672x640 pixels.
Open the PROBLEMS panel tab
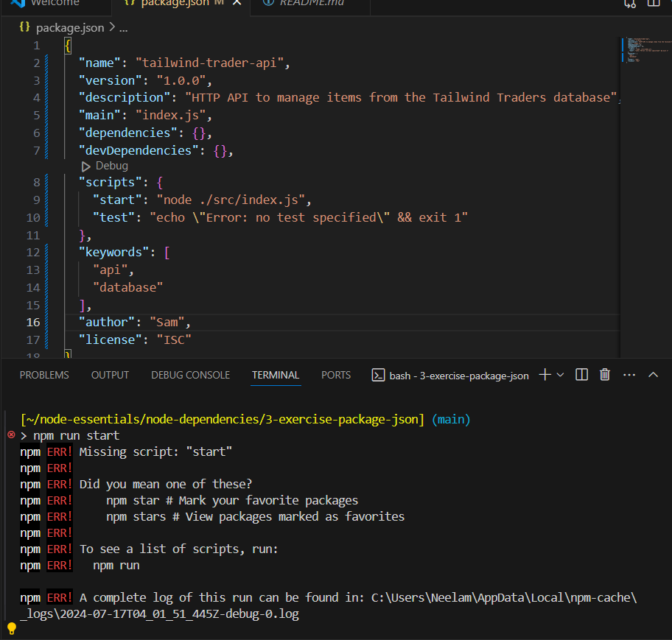pyautogui.click(x=44, y=376)
